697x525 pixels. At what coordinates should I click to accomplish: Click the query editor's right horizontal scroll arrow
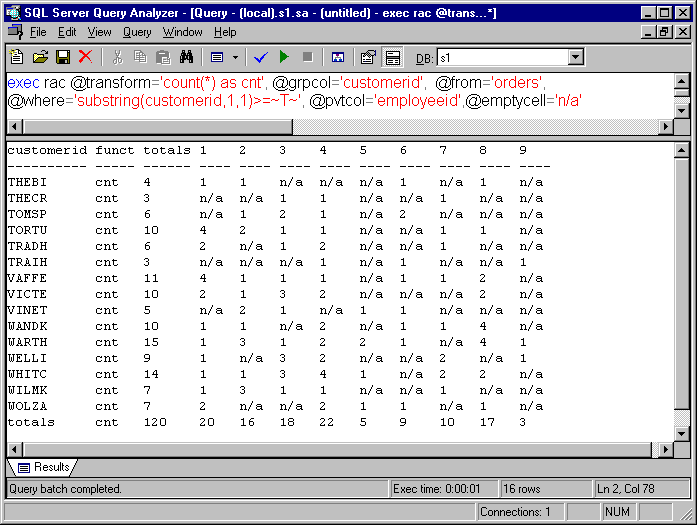click(666, 127)
